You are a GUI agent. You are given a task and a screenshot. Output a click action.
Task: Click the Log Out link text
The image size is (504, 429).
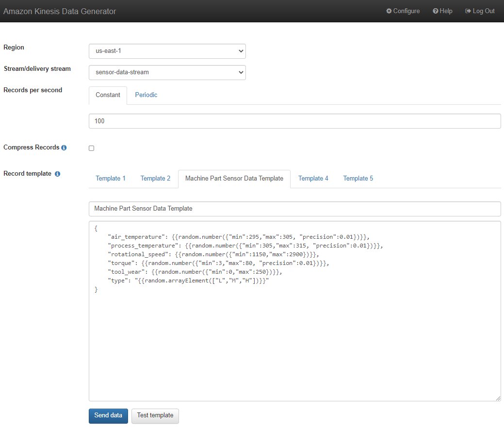click(x=484, y=11)
